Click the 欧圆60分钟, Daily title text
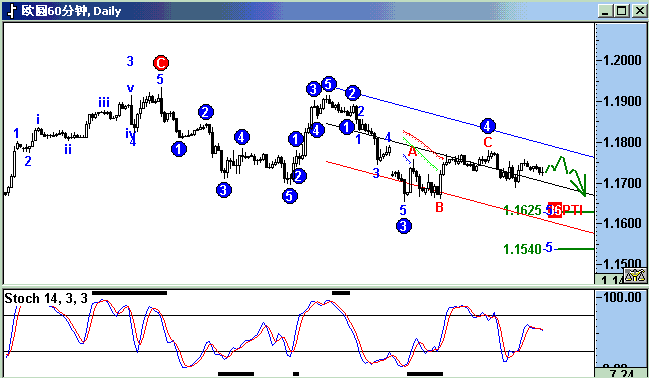649x378 pixels. 71,11
